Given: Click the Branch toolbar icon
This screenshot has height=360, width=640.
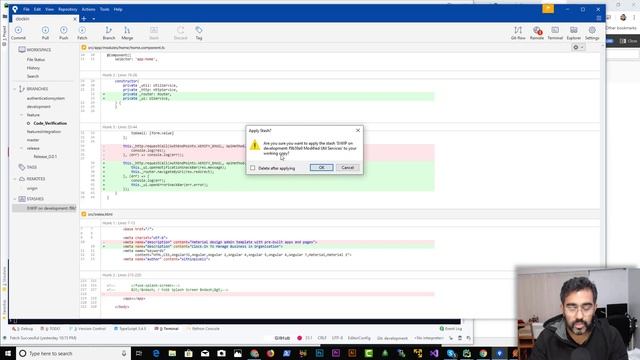Looking at the screenshot, I should [109, 33].
